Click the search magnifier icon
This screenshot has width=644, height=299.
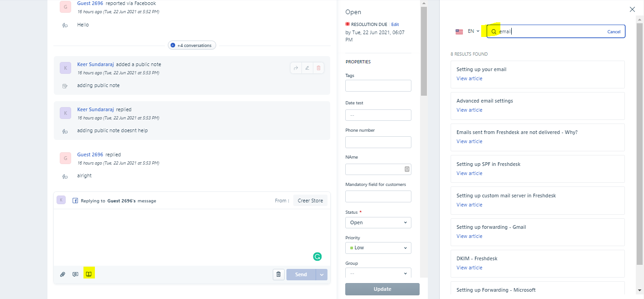pyautogui.click(x=493, y=31)
